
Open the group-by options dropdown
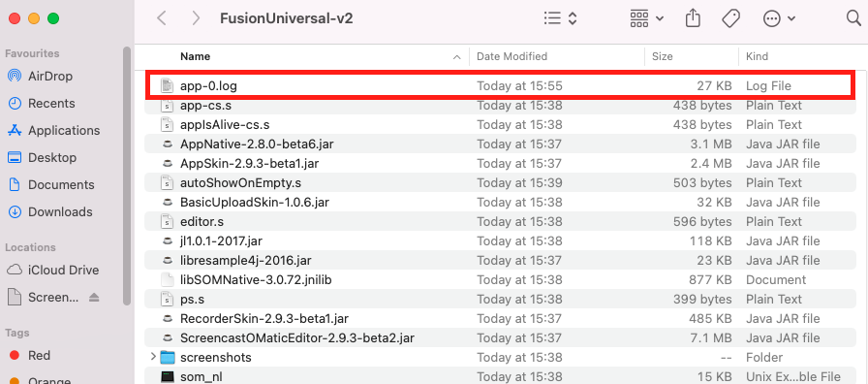pos(646,18)
